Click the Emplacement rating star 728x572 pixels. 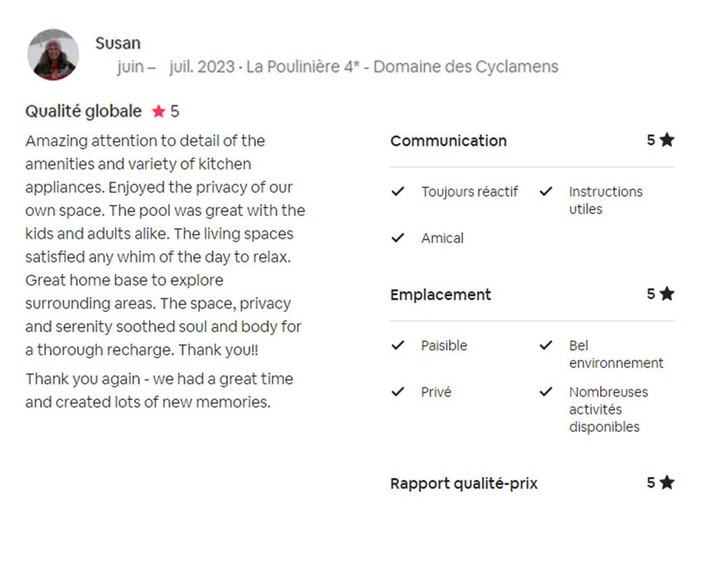[667, 294]
